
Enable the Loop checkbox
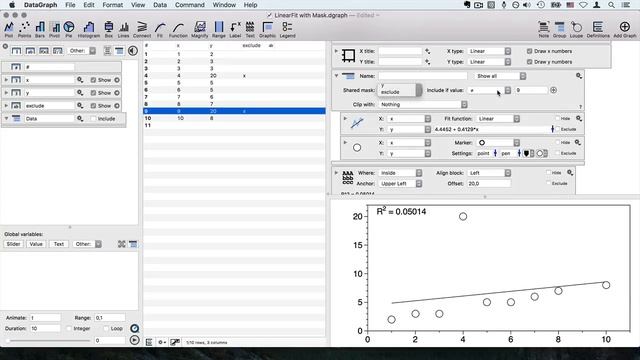click(x=106, y=328)
